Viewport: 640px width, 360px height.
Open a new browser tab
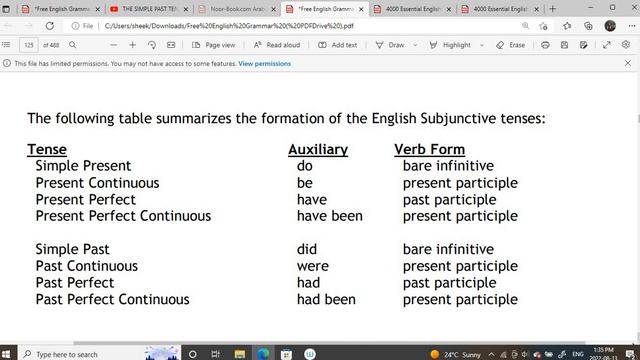tap(553, 9)
